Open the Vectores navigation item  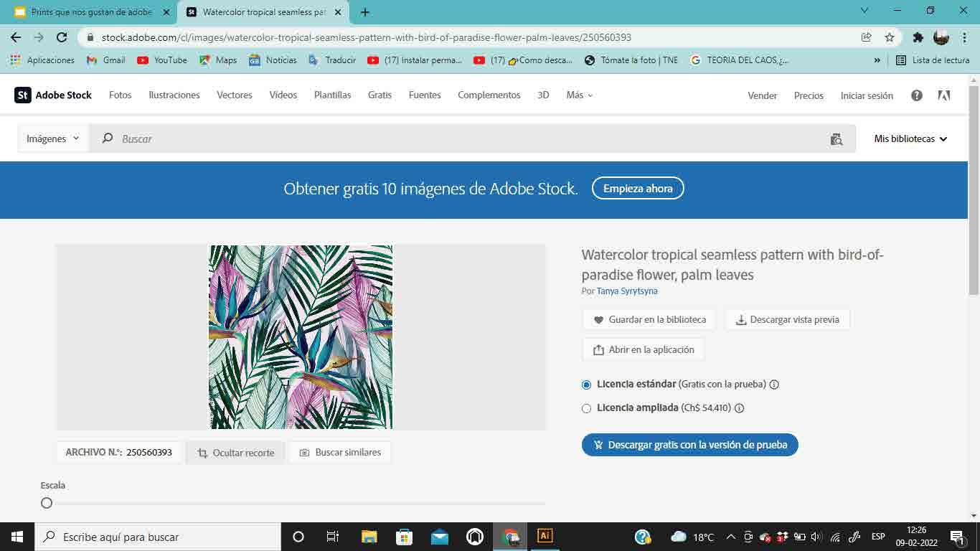click(235, 95)
